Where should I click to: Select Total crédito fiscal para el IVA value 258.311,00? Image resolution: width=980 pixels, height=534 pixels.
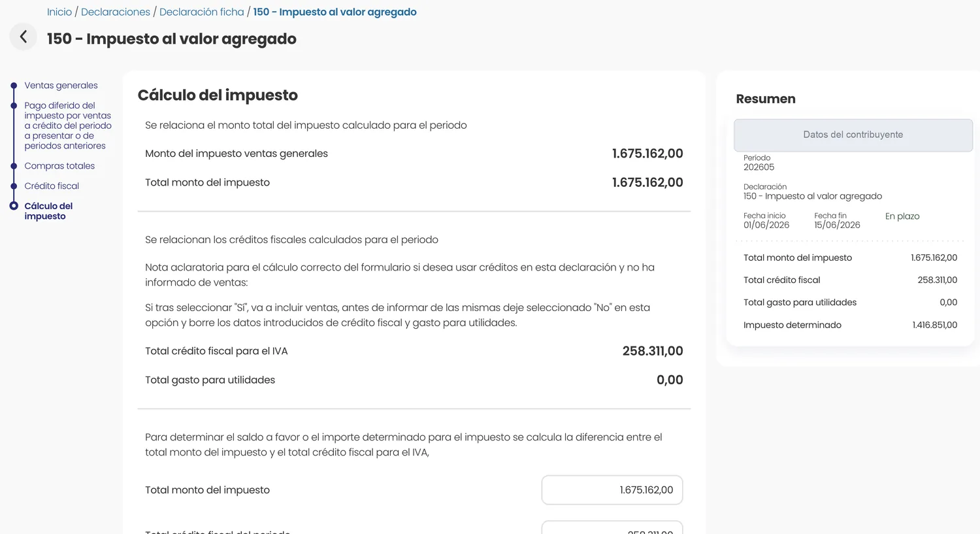[653, 351]
